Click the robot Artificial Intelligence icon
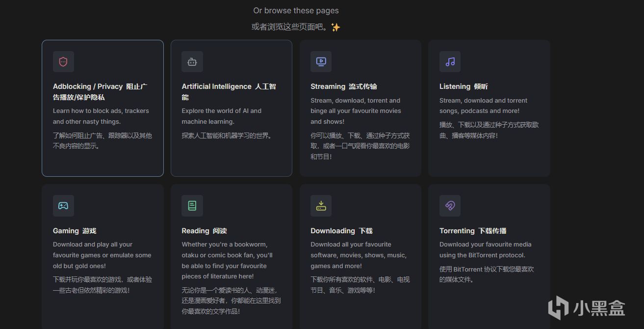 coord(192,62)
